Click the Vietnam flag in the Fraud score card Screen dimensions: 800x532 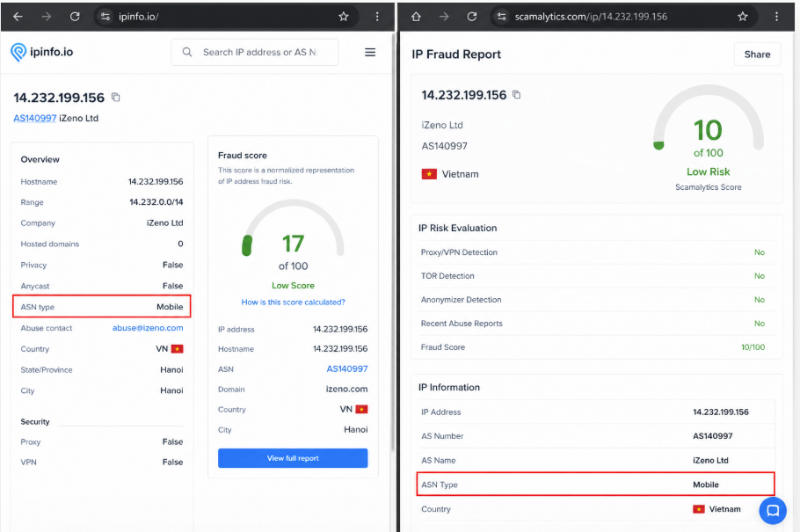click(x=361, y=410)
